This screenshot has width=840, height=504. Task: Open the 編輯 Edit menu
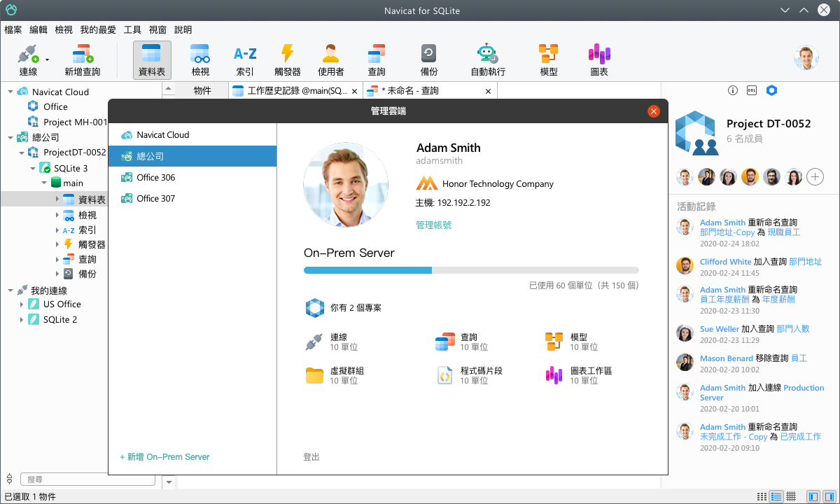pyautogui.click(x=38, y=30)
